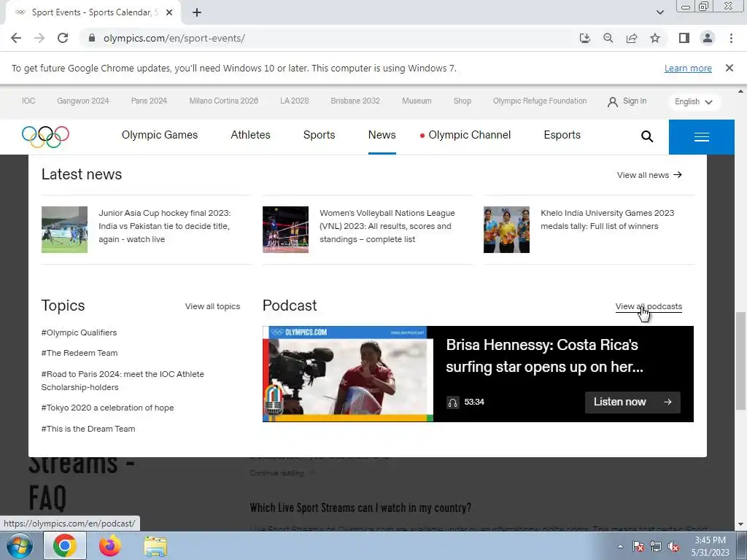
Task: Open a new tab with plus icon
Action: 197,12
